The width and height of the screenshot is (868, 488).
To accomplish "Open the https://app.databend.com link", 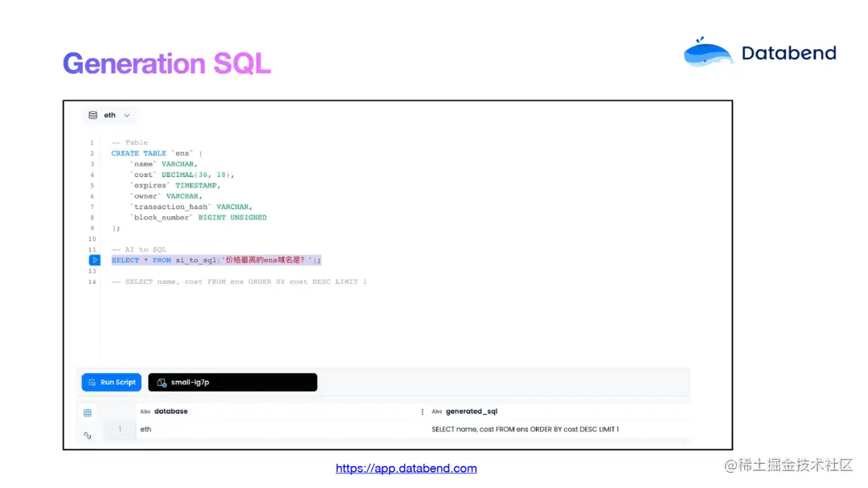I will (407, 468).
